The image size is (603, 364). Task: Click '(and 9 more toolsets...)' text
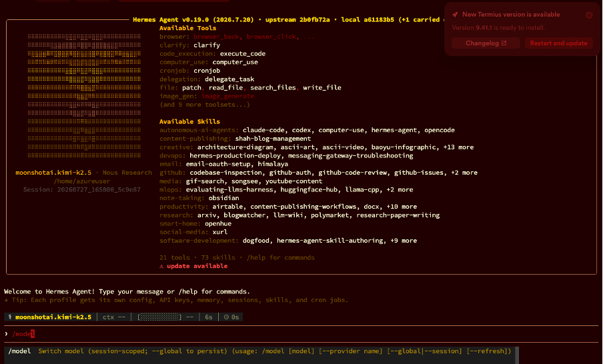[x=205, y=105]
